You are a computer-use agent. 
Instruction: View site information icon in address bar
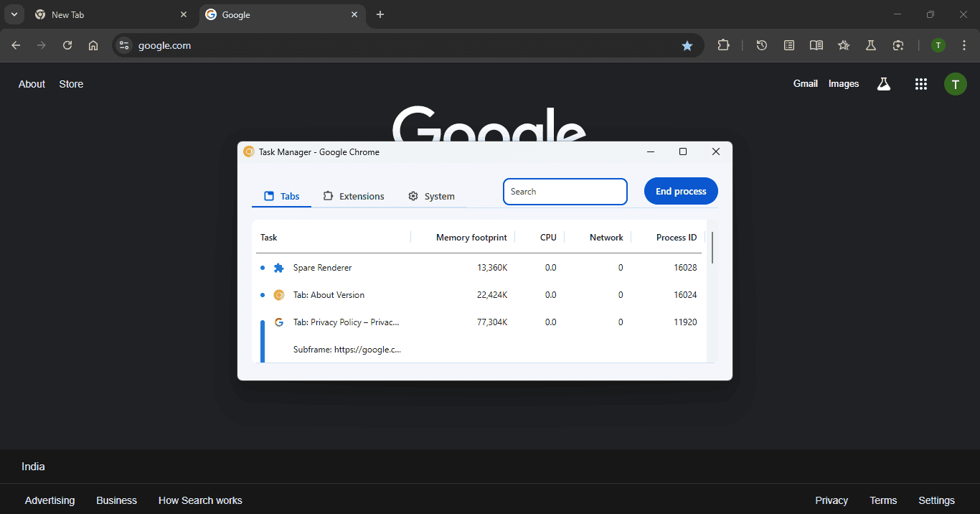(124, 45)
